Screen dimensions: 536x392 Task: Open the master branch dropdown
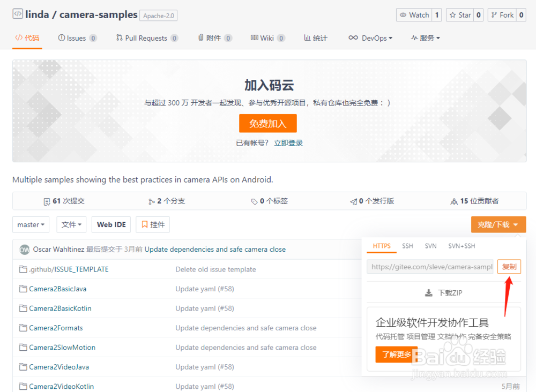(31, 225)
